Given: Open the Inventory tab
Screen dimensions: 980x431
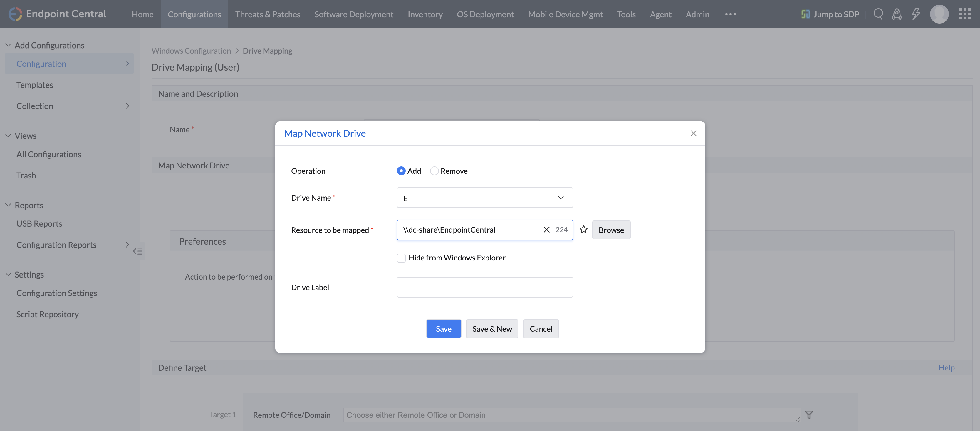Looking at the screenshot, I should [425, 14].
